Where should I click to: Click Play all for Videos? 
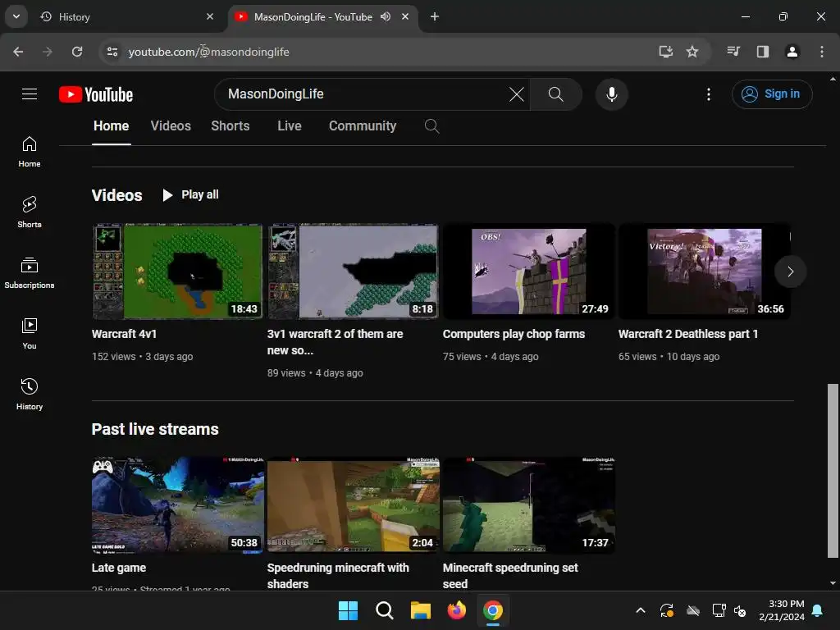coord(190,195)
